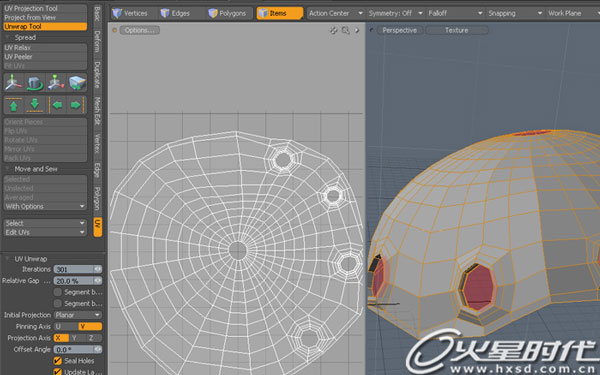Open the With Options dropdown
600x375 pixels.
tap(45, 207)
